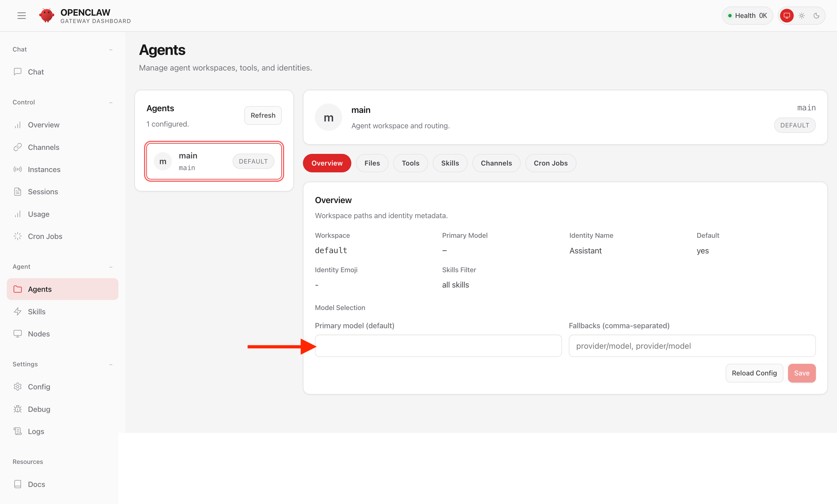This screenshot has width=837, height=504.
Task: Open Logs from the sidebar
Action: tap(36, 431)
